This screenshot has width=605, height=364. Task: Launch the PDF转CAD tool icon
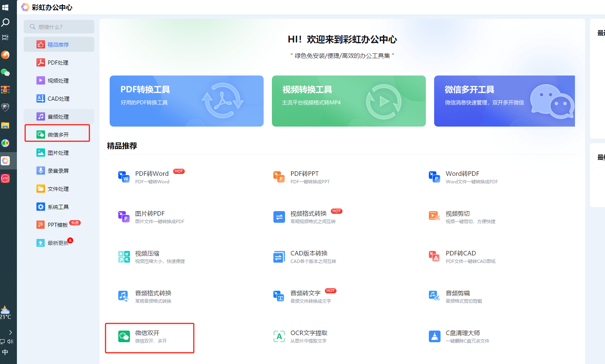[435, 257]
